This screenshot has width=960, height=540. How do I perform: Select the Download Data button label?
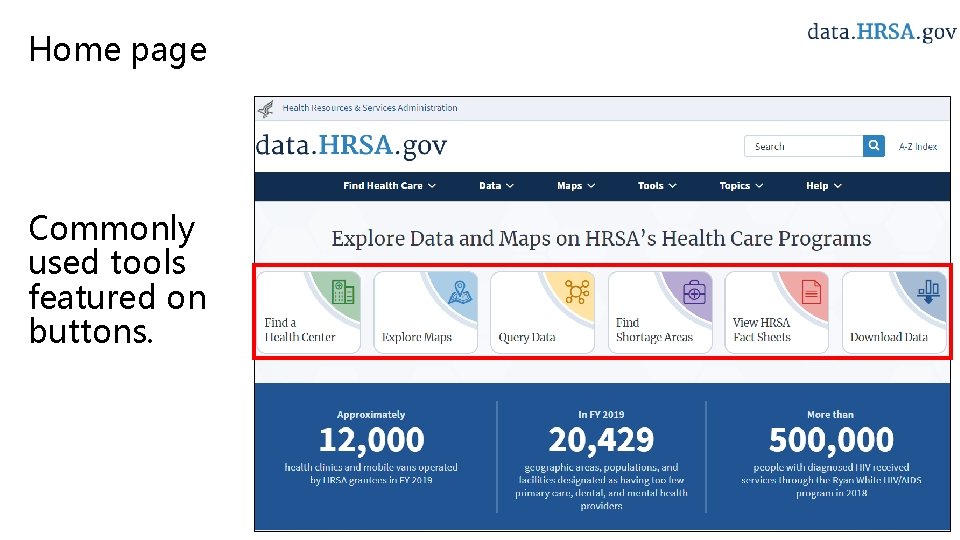coord(888,337)
